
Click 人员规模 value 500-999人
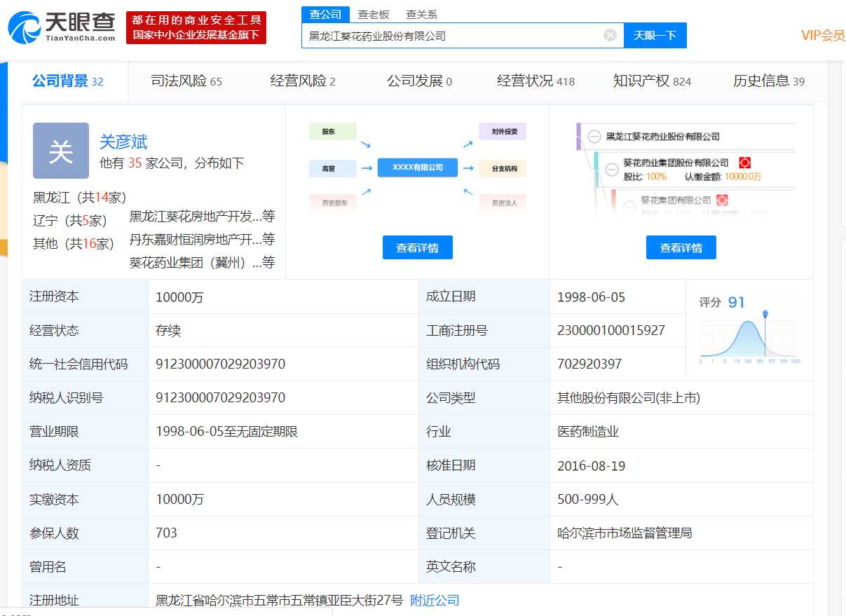point(588,500)
